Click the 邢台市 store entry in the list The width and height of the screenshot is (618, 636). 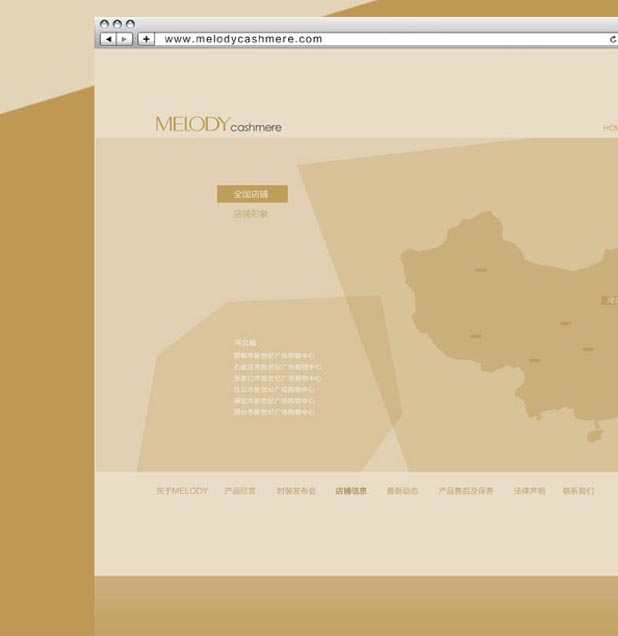pyautogui.click(x=274, y=412)
